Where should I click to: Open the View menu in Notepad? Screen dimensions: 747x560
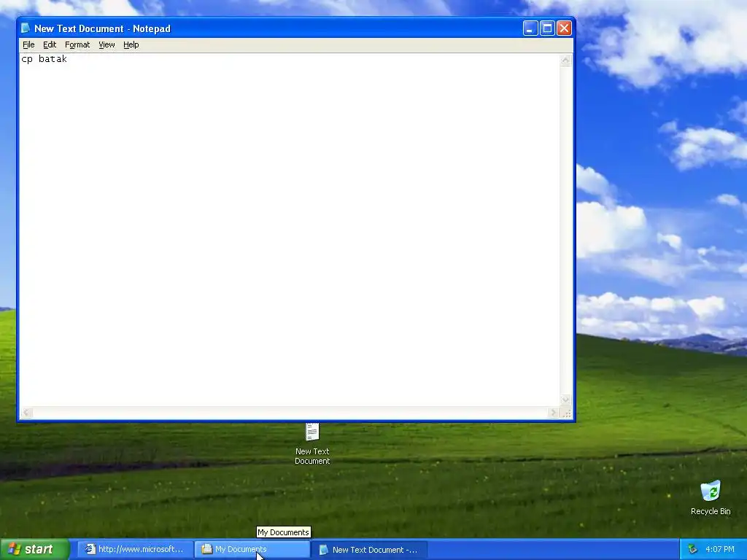[x=107, y=44]
